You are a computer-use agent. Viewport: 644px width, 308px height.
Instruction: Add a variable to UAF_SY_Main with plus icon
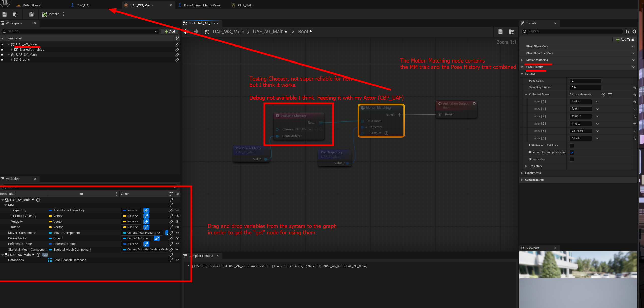tap(38, 200)
